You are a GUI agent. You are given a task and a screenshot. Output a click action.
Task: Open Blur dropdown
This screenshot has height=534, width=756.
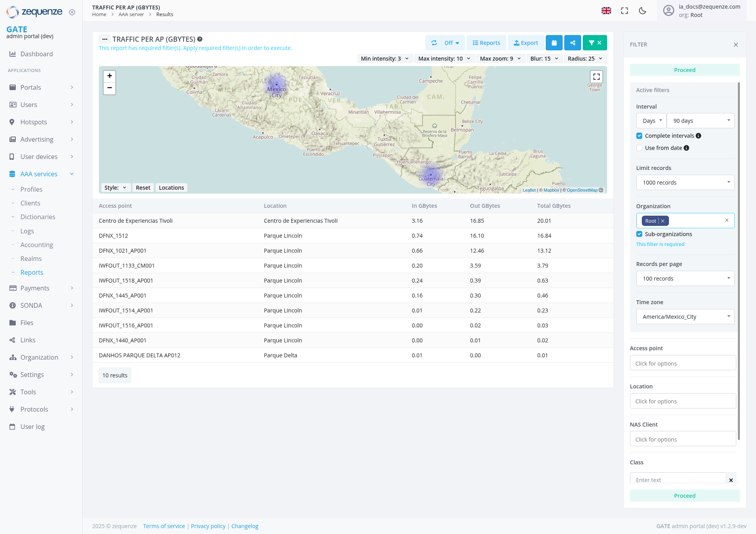545,59
